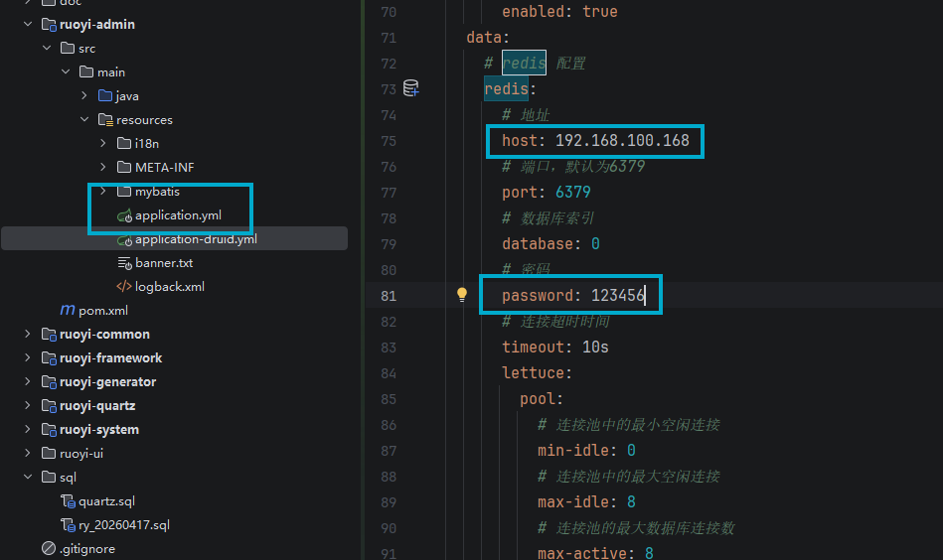Collapse the src folder

[x=47, y=48]
